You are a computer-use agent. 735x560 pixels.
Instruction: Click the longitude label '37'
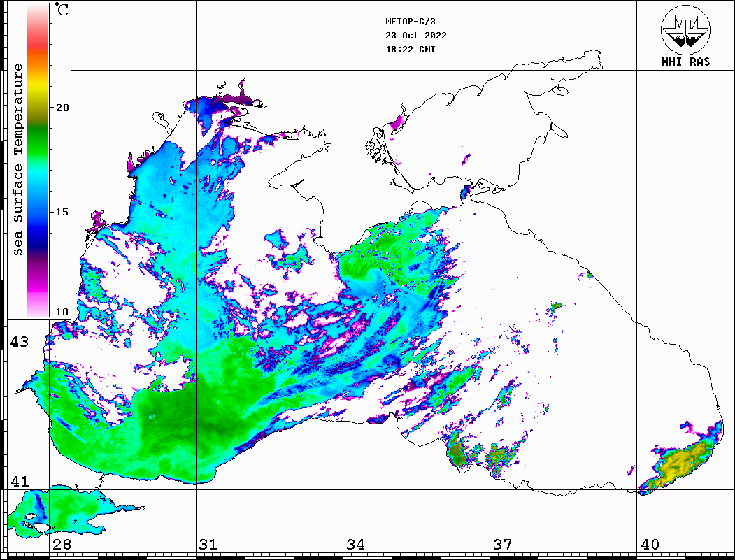tap(503, 545)
